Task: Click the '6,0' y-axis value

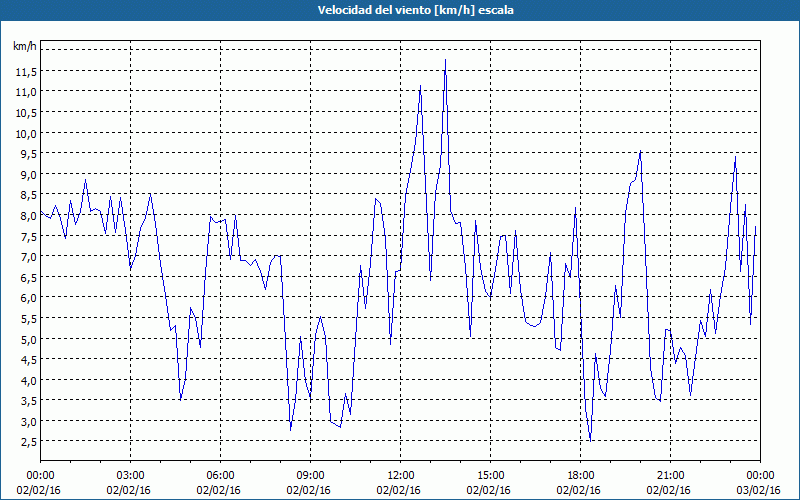Action: click(28, 298)
